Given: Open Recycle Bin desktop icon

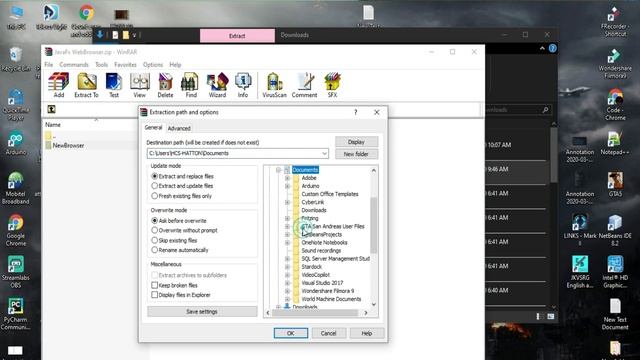Looking at the screenshot, I should 16,59.
